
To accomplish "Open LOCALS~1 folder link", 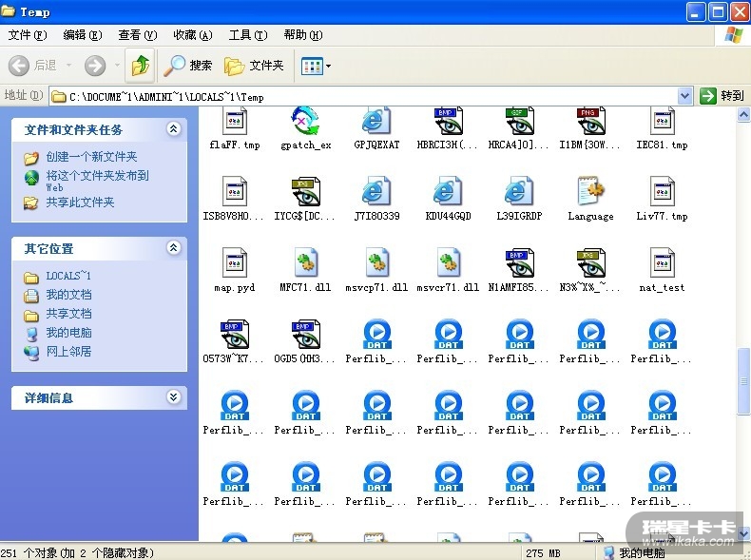I will [x=68, y=276].
